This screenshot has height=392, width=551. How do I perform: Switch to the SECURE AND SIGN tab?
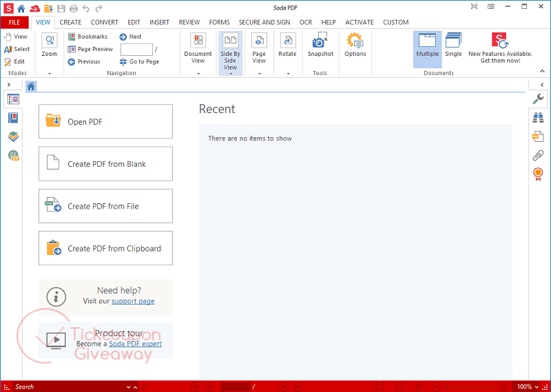click(x=264, y=23)
